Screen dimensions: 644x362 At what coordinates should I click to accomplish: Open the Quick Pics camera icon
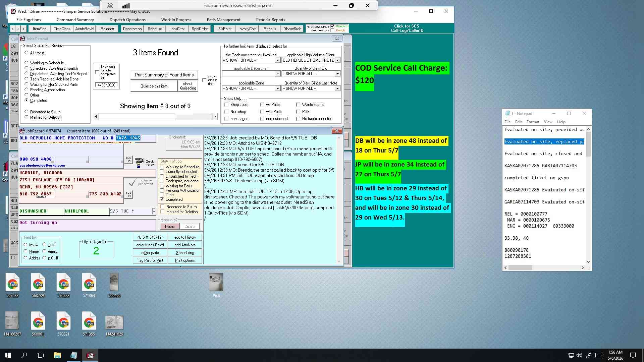(139, 163)
